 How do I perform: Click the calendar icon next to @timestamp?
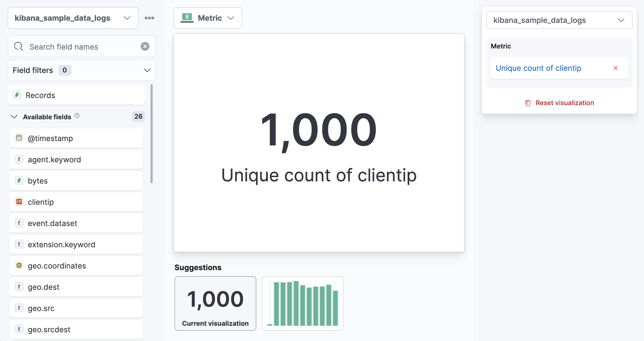(19, 138)
